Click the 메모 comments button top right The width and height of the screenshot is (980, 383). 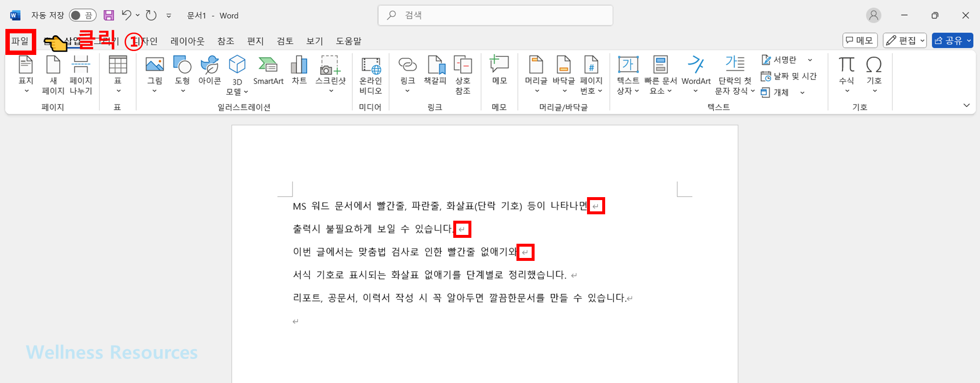click(860, 41)
